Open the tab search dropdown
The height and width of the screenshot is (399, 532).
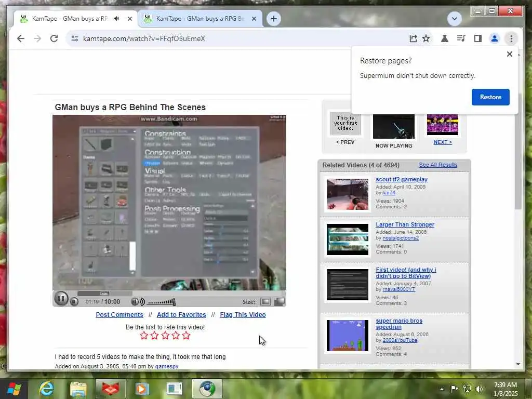[454, 19]
